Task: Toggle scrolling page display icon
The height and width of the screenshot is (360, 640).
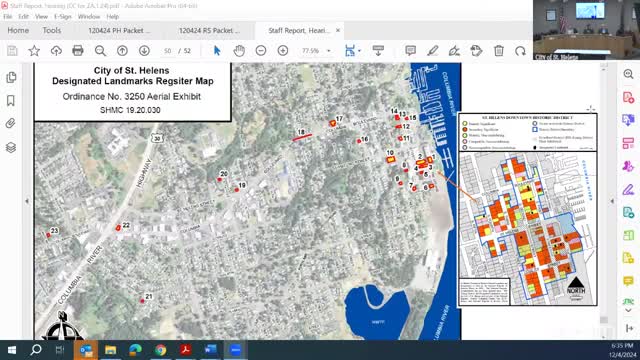Action: click(378, 51)
